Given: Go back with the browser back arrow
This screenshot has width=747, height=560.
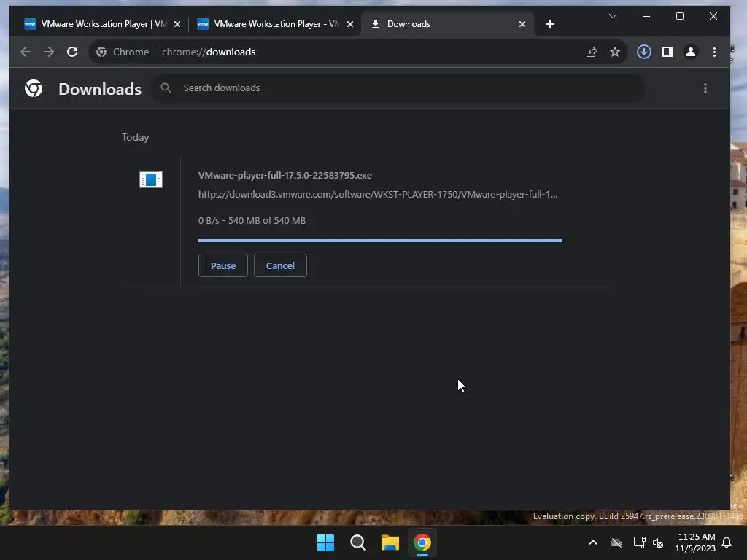Looking at the screenshot, I should point(26,52).
